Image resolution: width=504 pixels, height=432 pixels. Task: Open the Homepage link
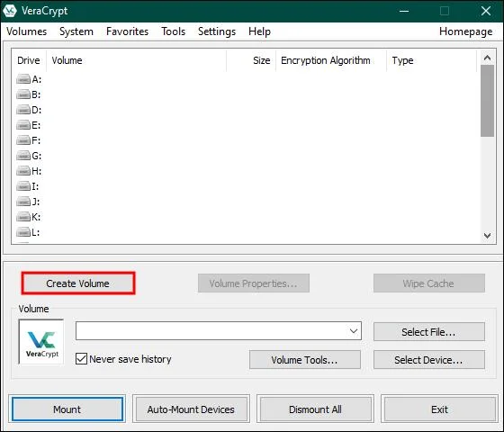tap(466, 31)
